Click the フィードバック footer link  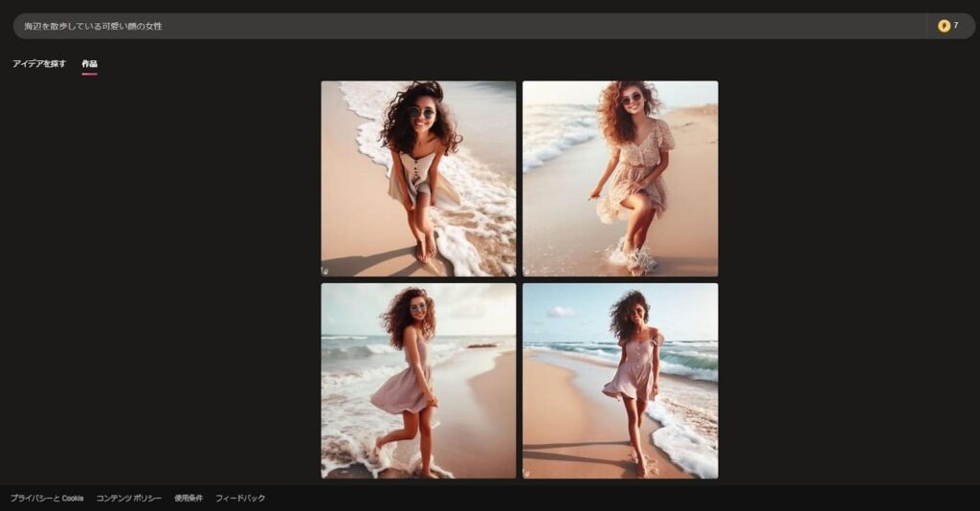(240, 499)
